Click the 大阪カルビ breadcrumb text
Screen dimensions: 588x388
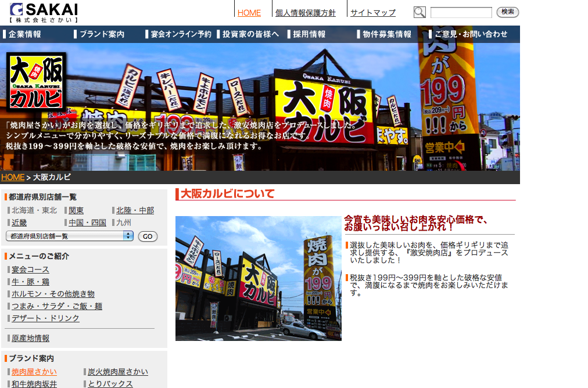(52, 177)
